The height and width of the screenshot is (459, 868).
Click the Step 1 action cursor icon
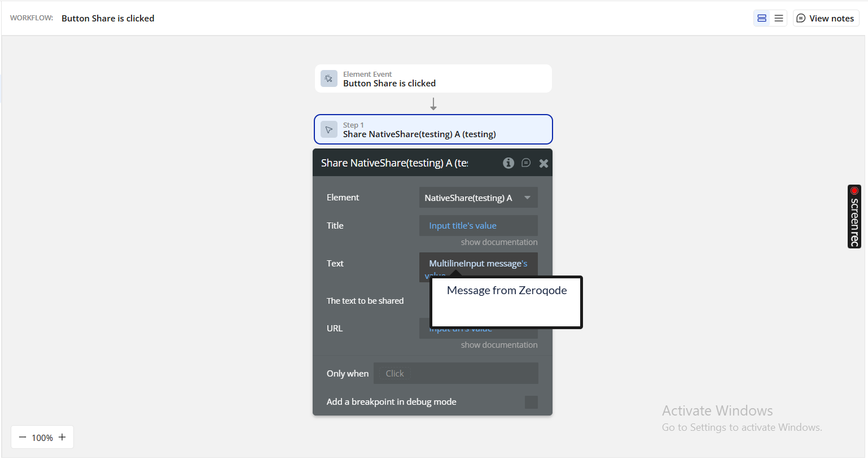click(329, 129)
